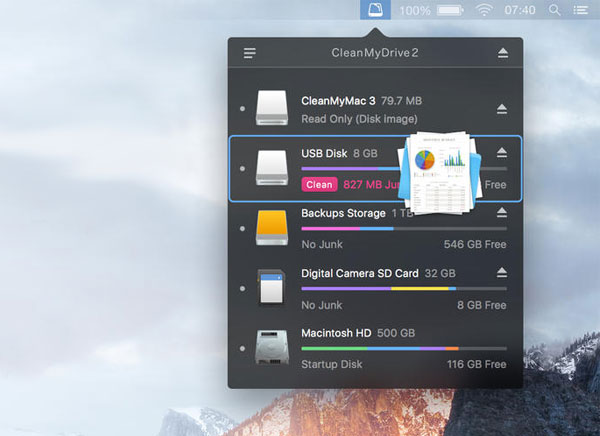Click the USB Disk usage bar
The width and height of the screenshot is (600, 436).
404,168
